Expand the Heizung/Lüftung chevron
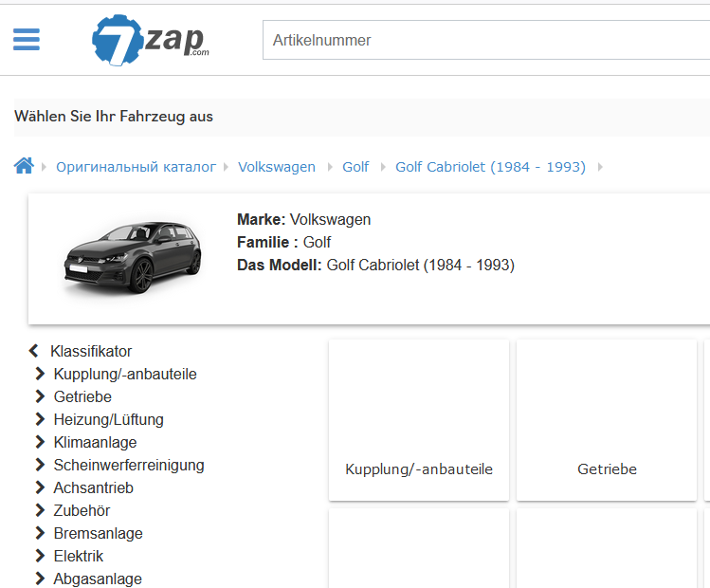The height and width of the screenshot is (588, 710). [x=40, y=419]
